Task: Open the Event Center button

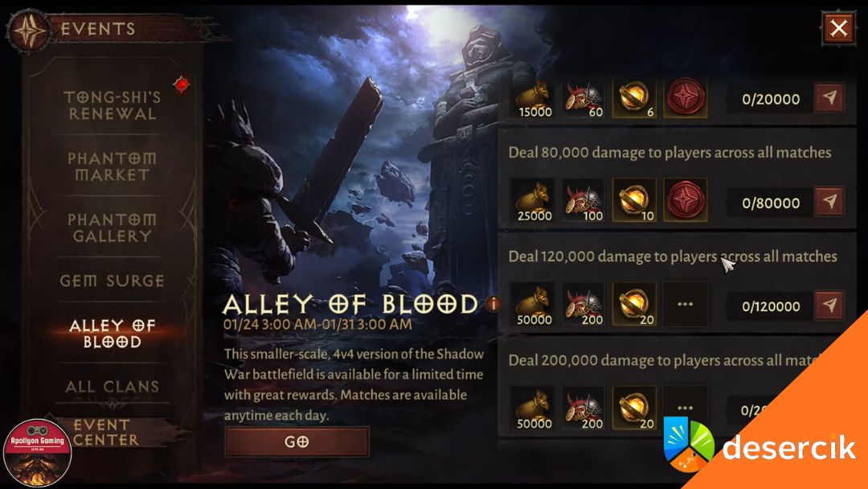Action: click(106, 433)
